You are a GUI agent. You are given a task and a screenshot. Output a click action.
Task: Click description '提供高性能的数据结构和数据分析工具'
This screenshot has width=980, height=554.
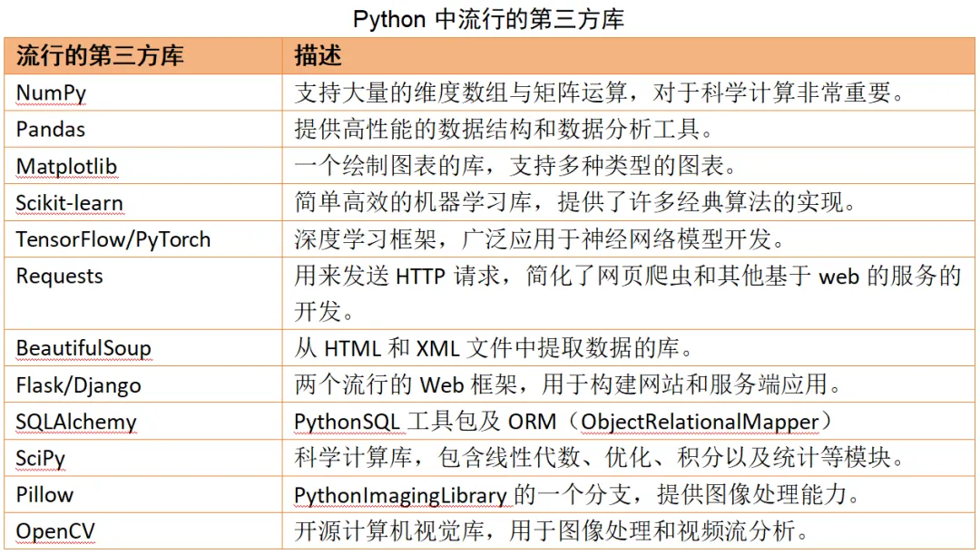pos(497,130)
